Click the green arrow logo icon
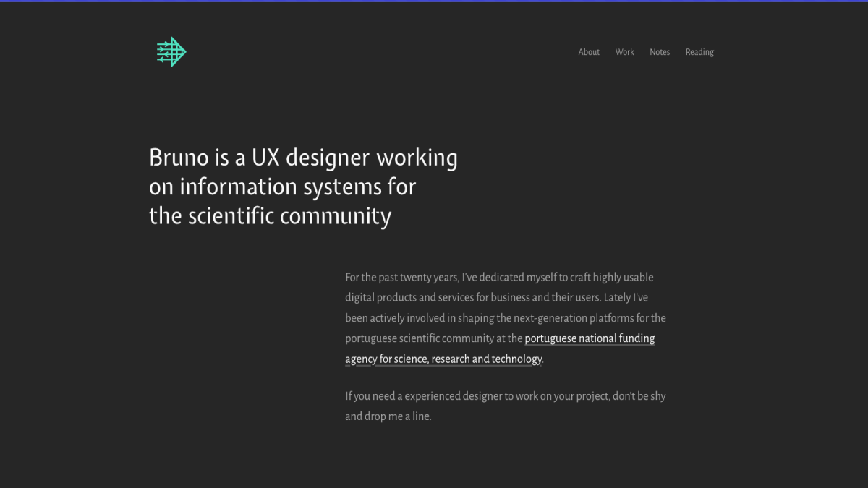868x488 pixels. point(171,52)
